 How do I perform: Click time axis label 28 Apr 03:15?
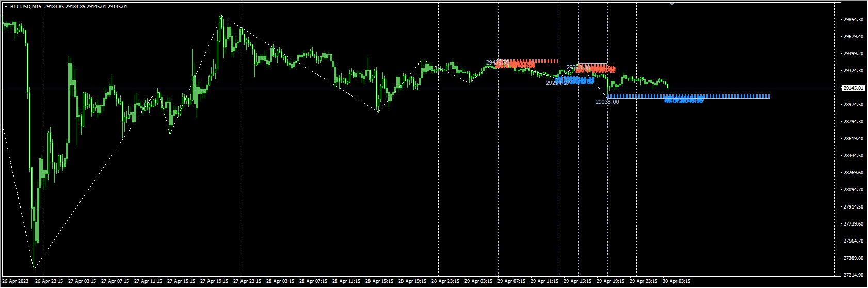click(x=280, y=282)
